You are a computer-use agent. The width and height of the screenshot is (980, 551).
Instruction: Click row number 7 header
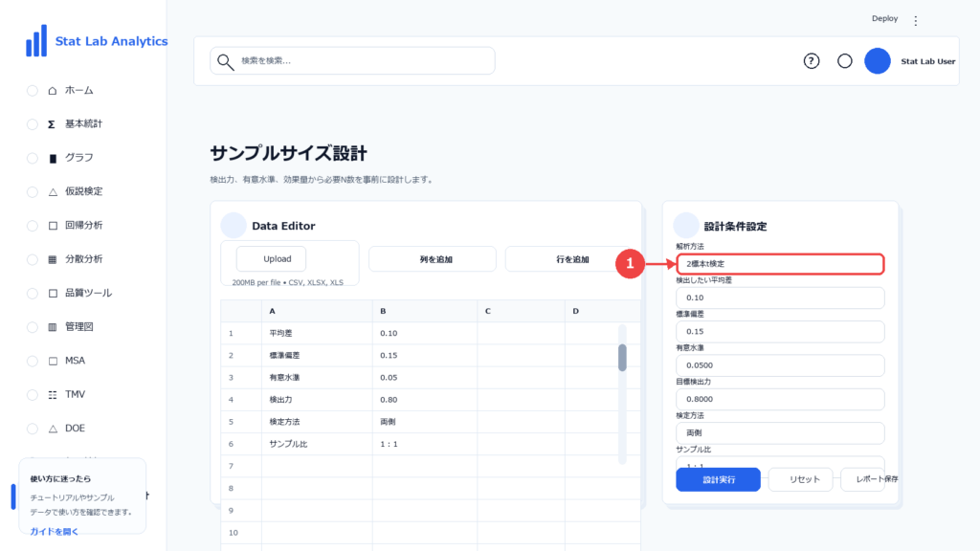(x=240, y=466)
